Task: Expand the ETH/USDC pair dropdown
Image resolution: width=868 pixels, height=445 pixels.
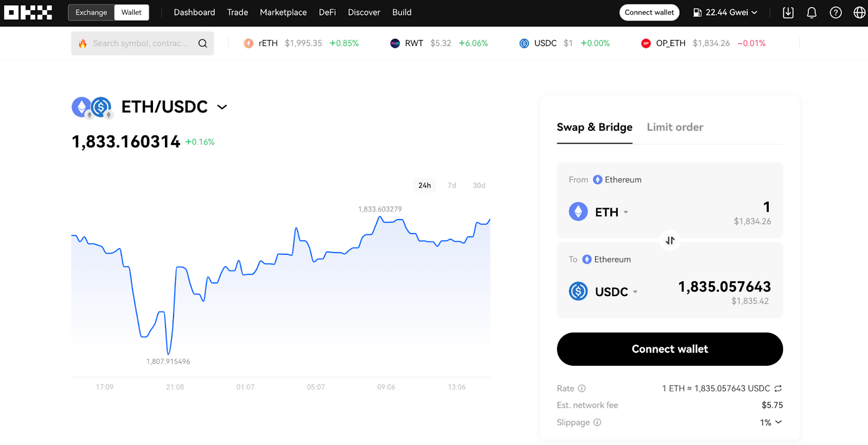Action: (x=222, y=107)
